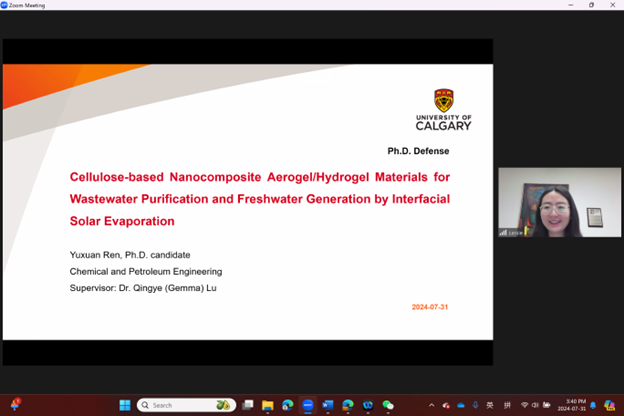The width and height of the screenshot is (624, 416).
Task: Select the participant video thumbnail
Action: [559, 202]
